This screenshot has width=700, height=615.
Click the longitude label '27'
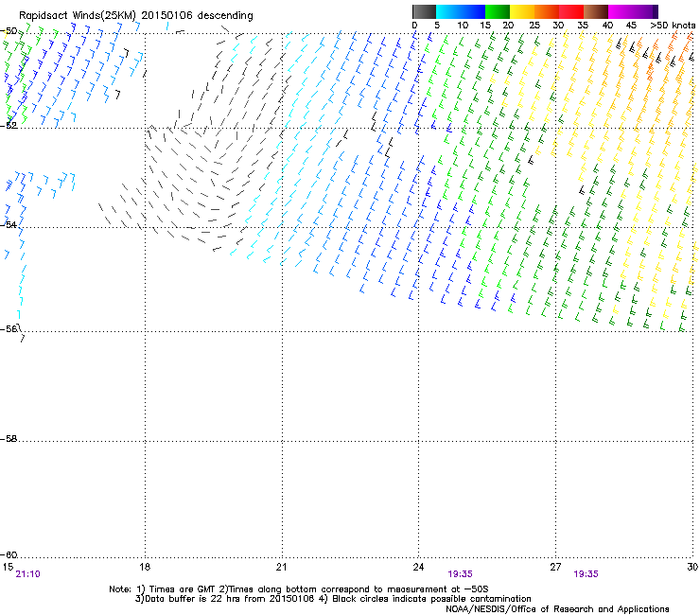(x=555, y=567)
